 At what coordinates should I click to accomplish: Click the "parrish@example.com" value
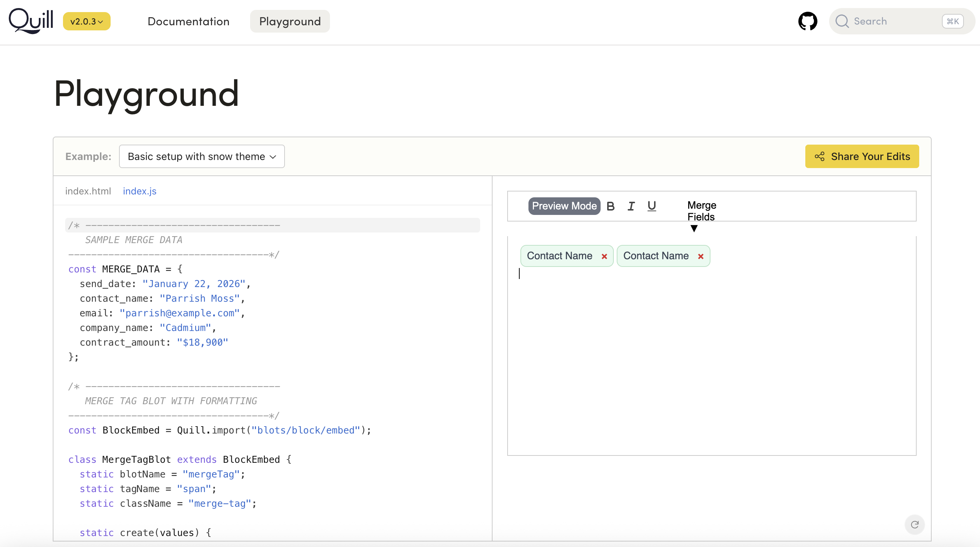pos(179,313)
